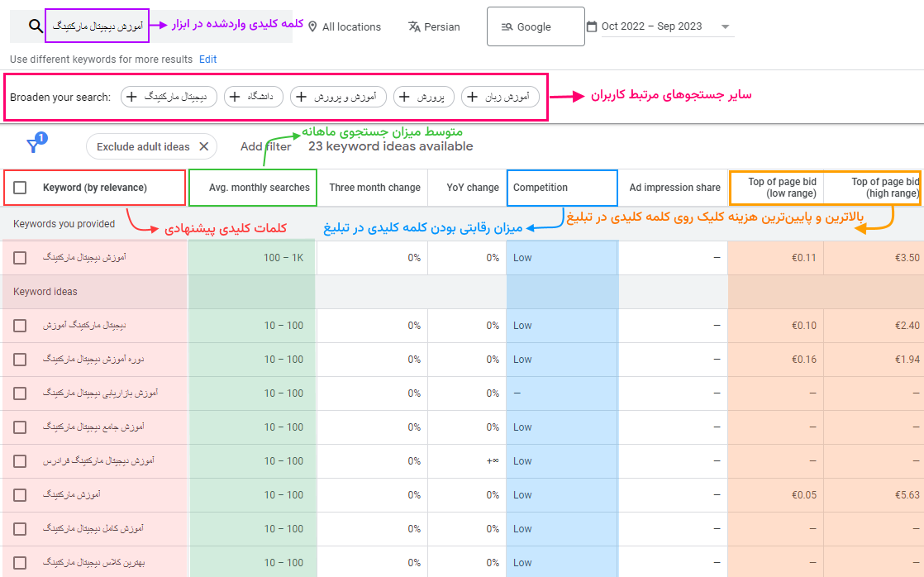Click the calendar icon beside date range
The image size is (924, 577).
tap(592, 26)
